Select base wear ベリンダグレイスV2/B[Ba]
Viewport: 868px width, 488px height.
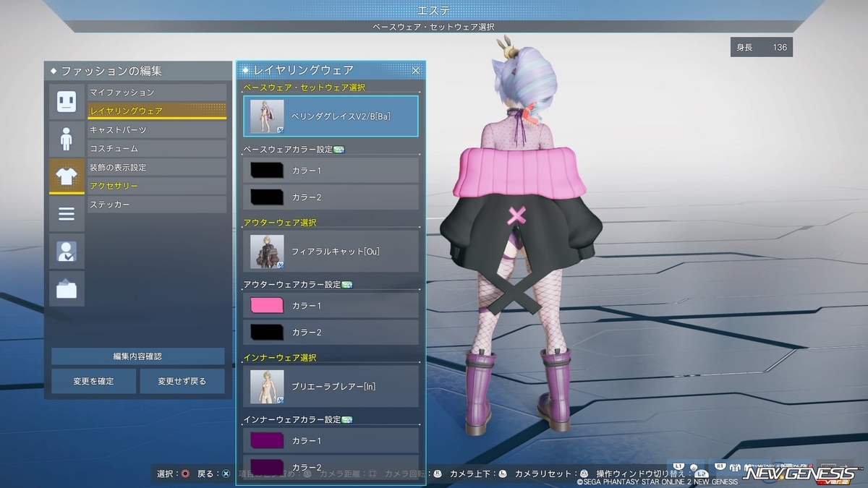pyautogui.click(x=331, y=116)
